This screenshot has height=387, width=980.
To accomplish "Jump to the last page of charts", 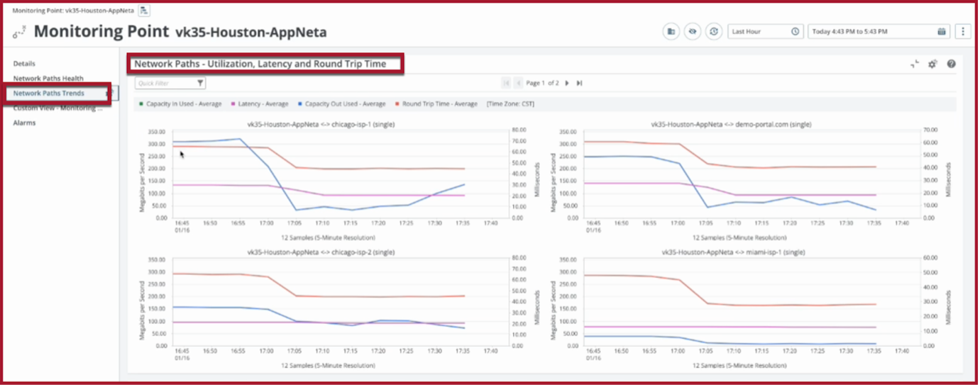I will (x=580, y=83).
